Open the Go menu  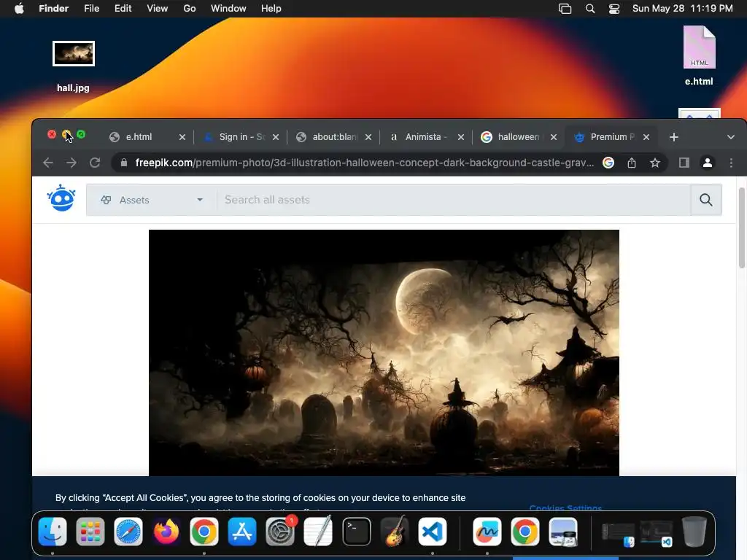click(x=190, y=9)
